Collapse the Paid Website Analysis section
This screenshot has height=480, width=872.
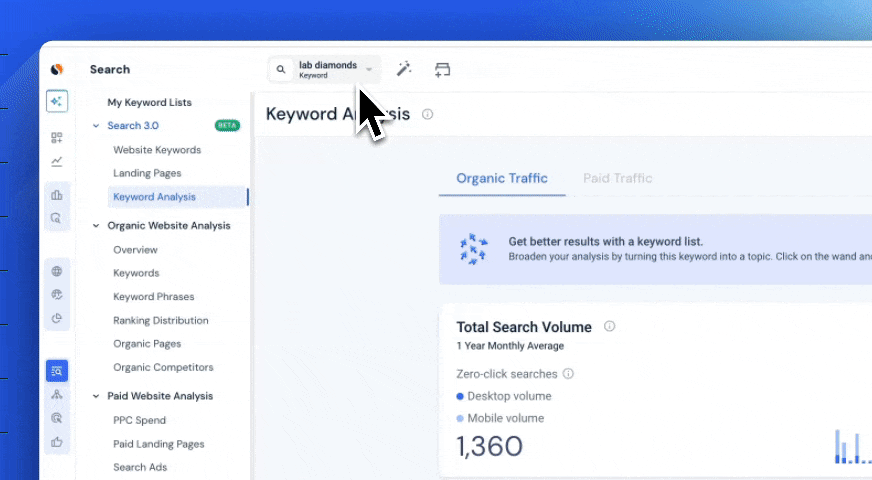tap(96, 396)
